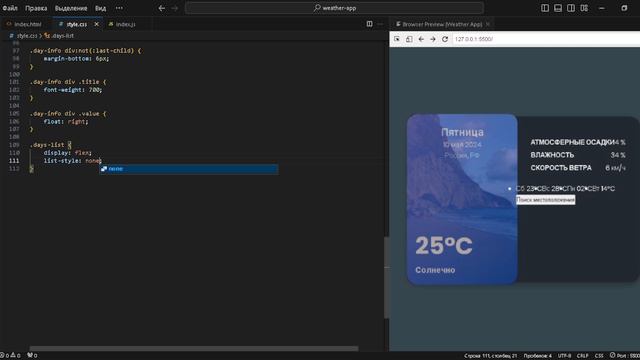Click the ports status bar item
The height and width of the screenshot is (360, 640).
tap(32, 356)
